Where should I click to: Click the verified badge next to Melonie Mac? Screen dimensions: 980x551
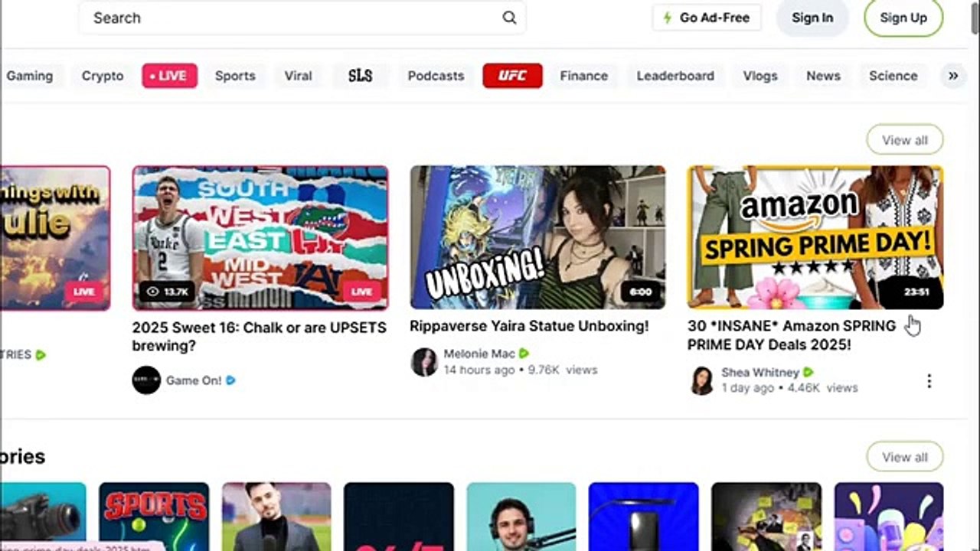[524, 354]
